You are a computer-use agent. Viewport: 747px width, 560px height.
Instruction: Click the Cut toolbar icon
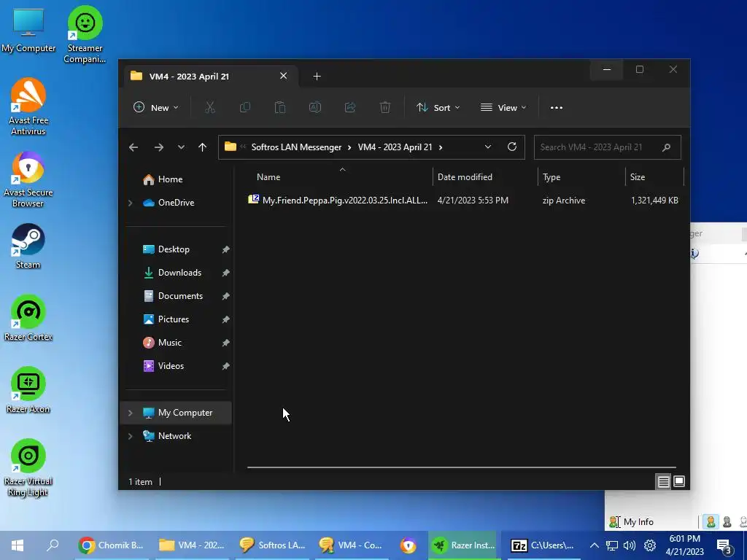point(210,108)
